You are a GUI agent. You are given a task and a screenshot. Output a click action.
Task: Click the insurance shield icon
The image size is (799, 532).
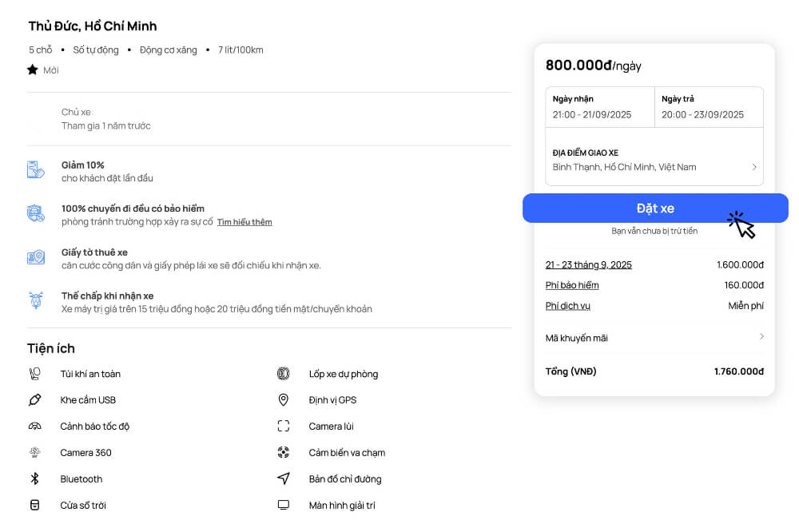pyautogui.click(x=35, y=214)
